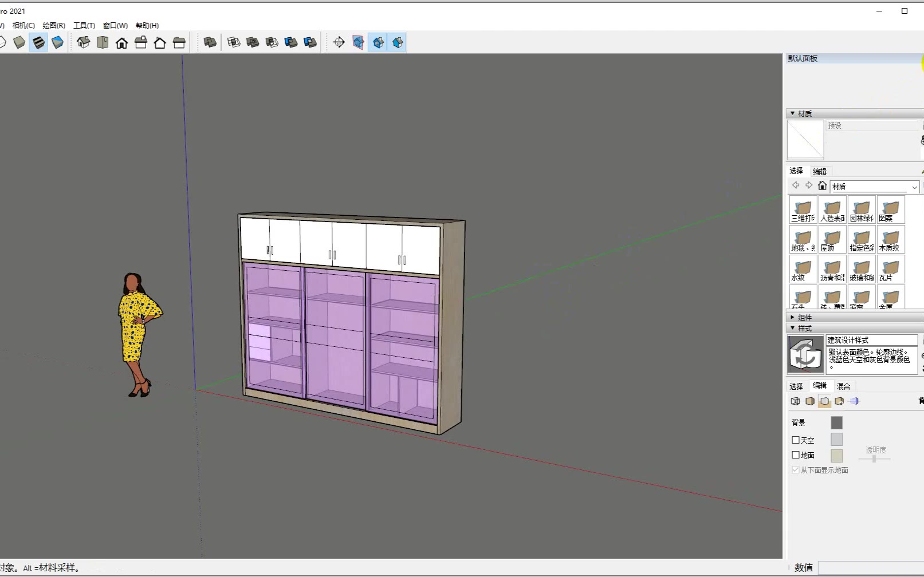Switch to Front view solid house icon
This screenshot has height=577, width=924.
(121, 42)
